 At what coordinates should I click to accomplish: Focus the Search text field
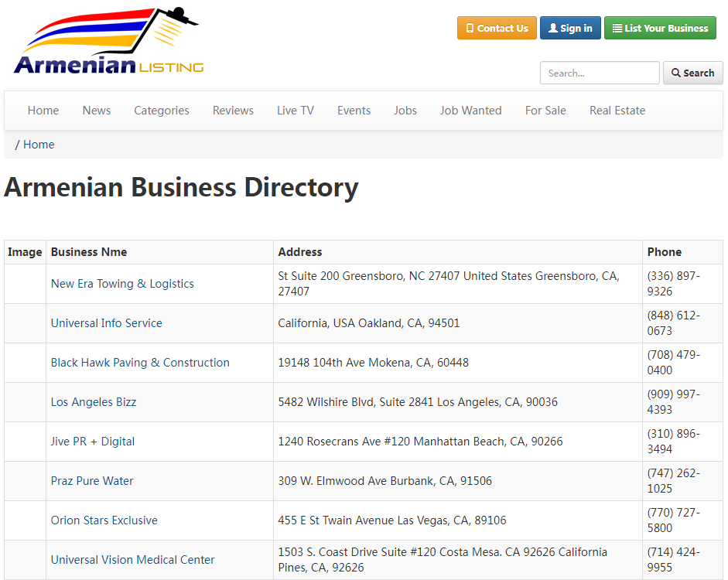600,73
